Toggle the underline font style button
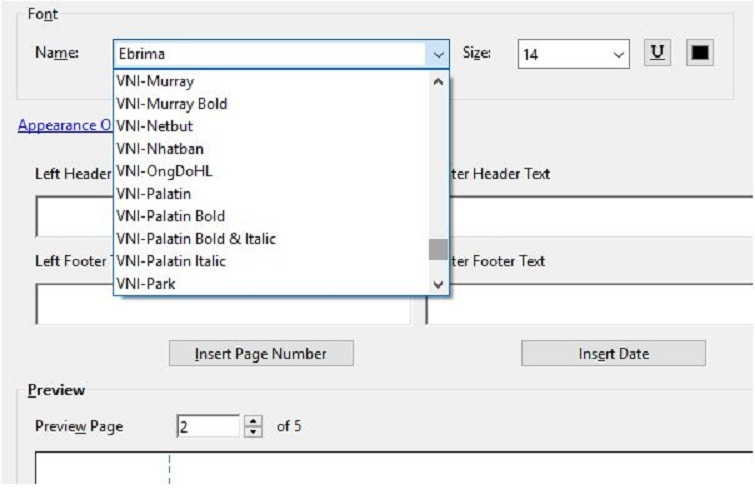The image size is (755, 490). pos(659,53)
